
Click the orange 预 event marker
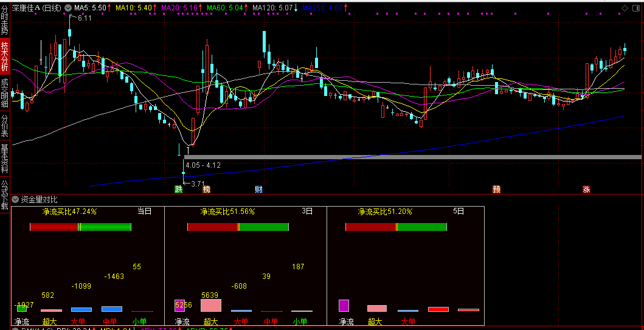point(497,189)
